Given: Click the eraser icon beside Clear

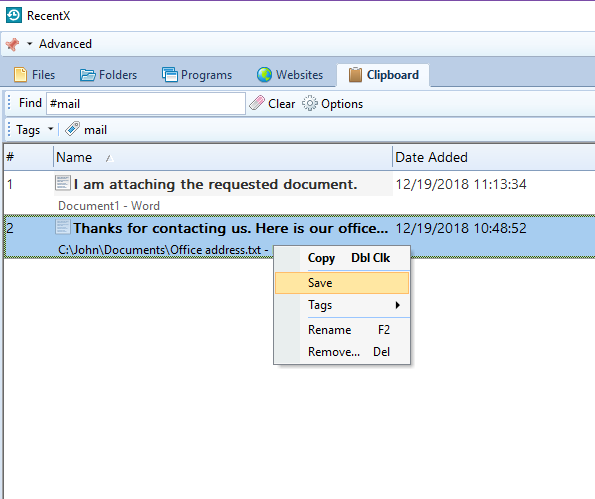Looking at the screenshot, I should click(x=257, y=103).
